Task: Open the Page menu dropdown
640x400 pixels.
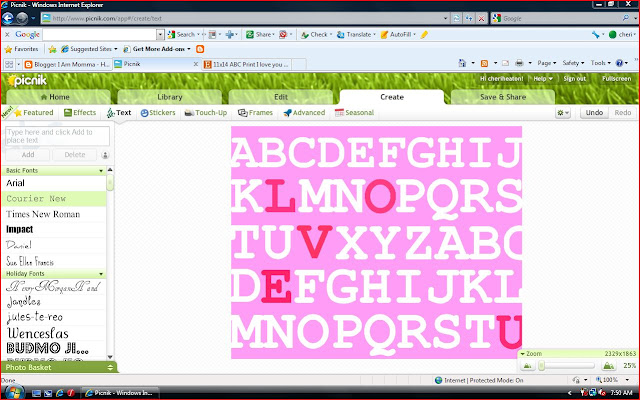Action: pos(547,63)
